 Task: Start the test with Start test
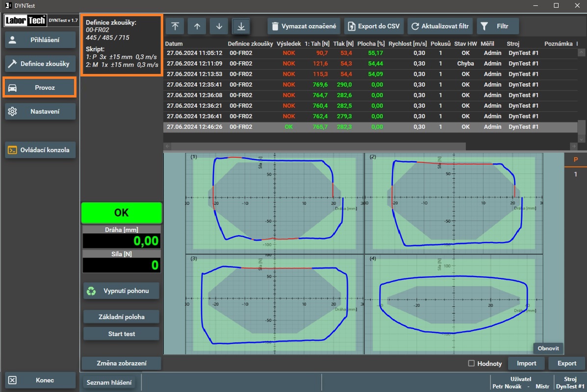click(x=121, y=334)
